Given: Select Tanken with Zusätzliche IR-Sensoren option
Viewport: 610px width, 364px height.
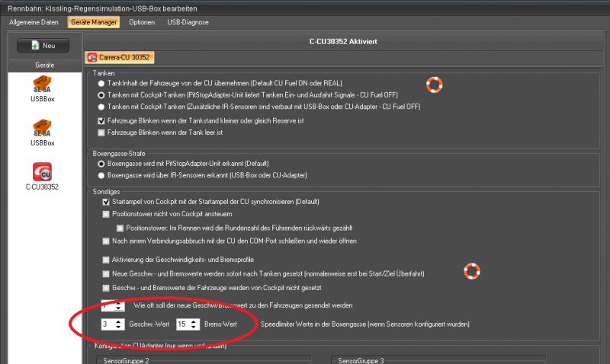Looking at the screenshot, I should (101, 107).
